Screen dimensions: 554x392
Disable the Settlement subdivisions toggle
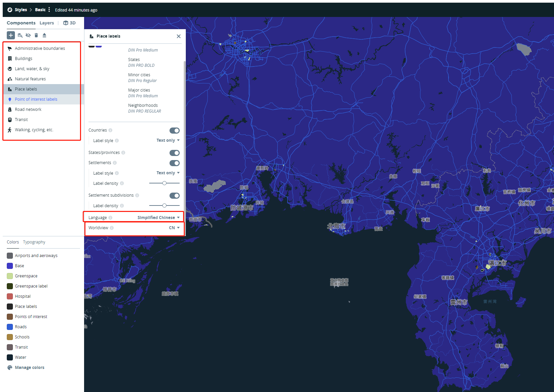tap(174, 195)
